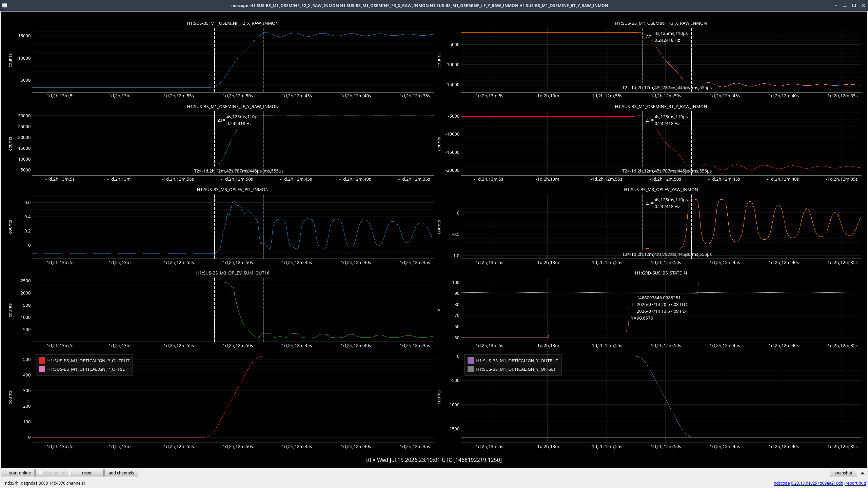Click the ΔT value 4s,125ms,110µs in F3_X plot
This screenshot has height=488, width=868.
tap(671, 33)
